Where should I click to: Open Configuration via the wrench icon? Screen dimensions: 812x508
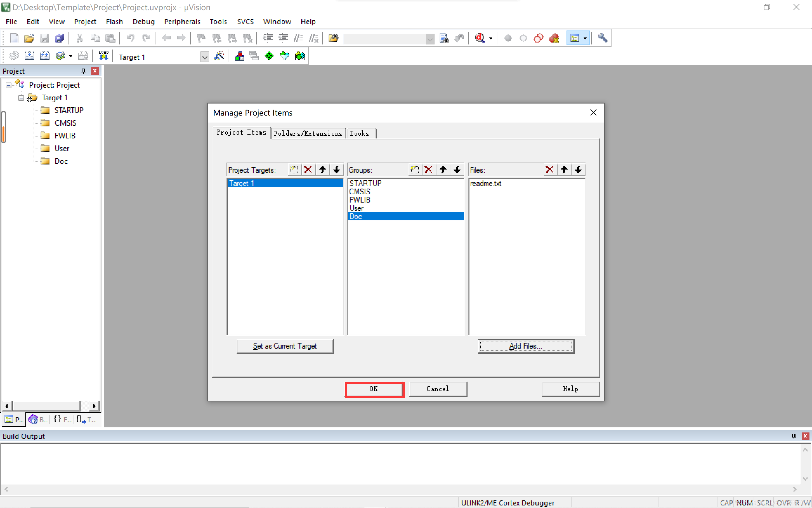tap(602, 38)
